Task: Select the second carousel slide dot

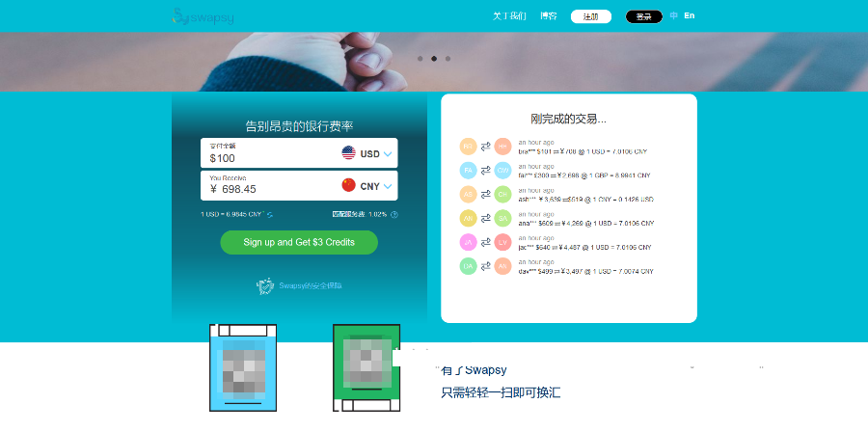Action: click(x=434, y=58)
